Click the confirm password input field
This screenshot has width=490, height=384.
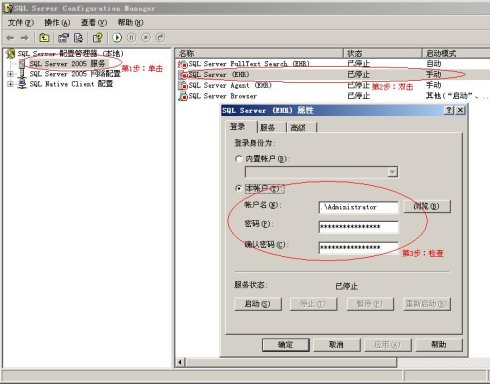point(358,247)
